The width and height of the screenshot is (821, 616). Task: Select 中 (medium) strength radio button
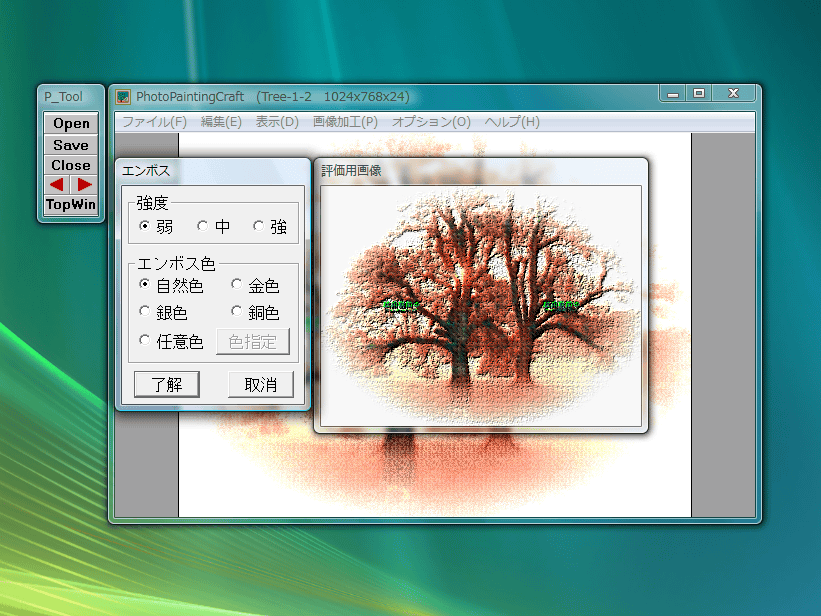[x=202, y=226]
